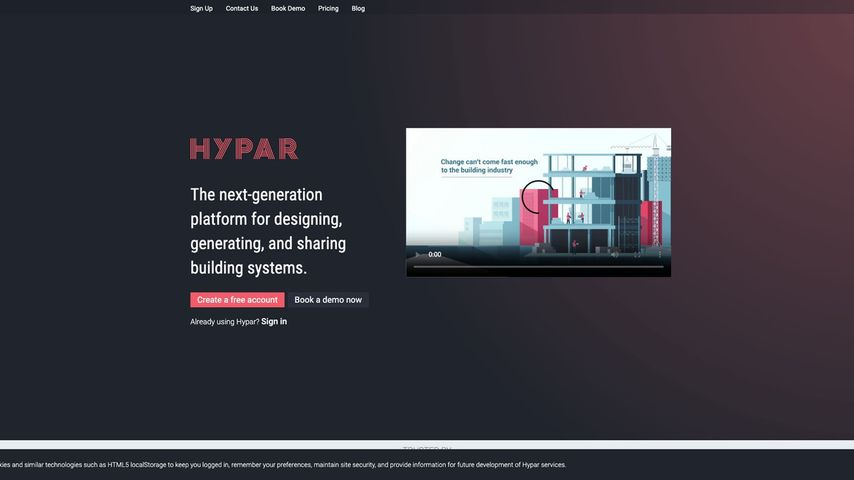This screenshot has width=854, height=480.
Task: Open the Contact Us page
Action: pyautogui.click(x=242, y=8)
